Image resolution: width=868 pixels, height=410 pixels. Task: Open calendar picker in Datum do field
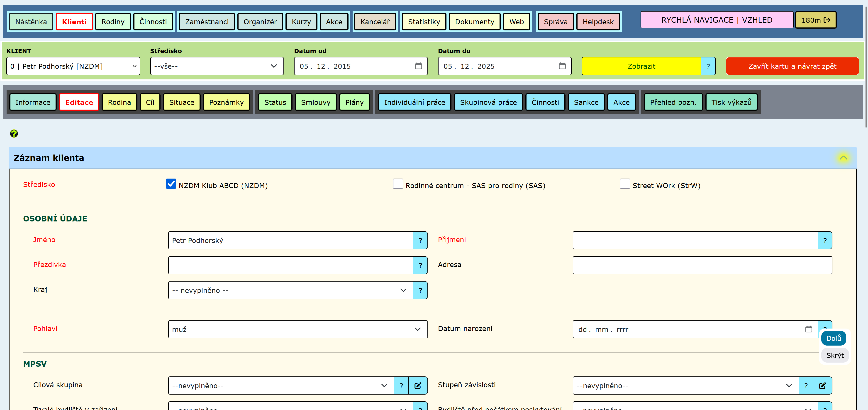562,66
